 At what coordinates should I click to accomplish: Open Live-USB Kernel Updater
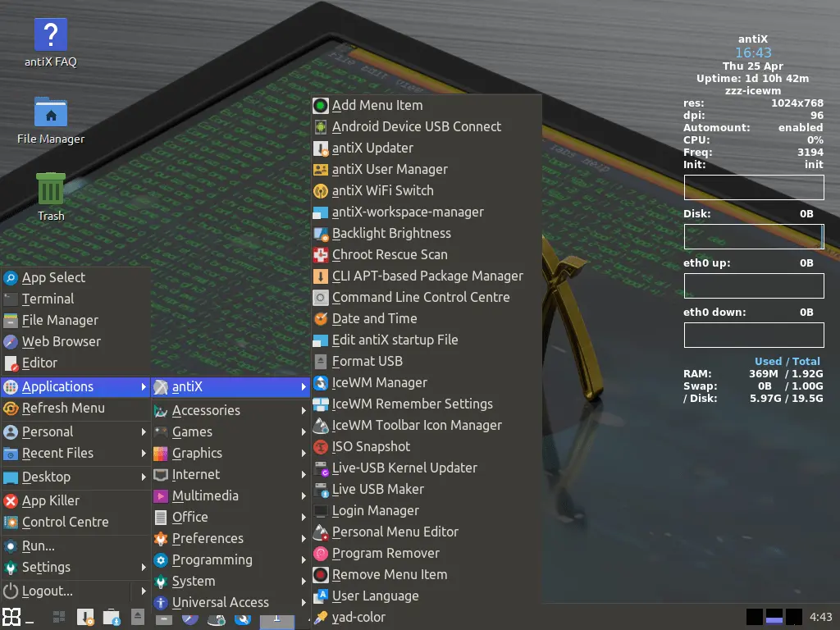427,468
